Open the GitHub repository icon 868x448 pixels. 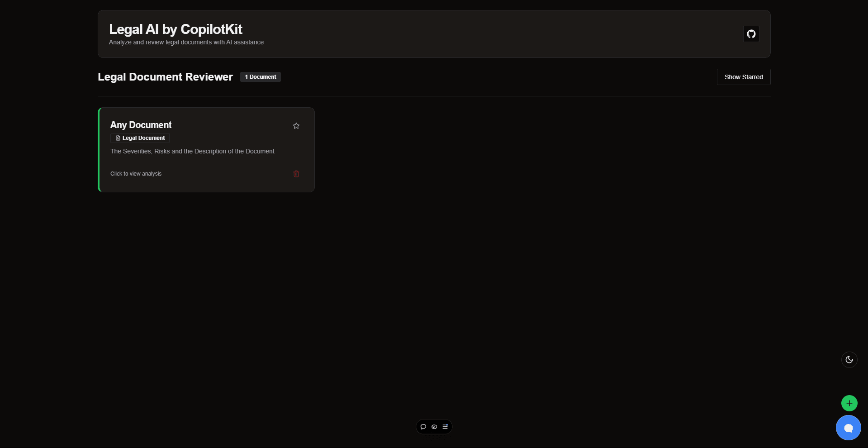pos(751,34)
